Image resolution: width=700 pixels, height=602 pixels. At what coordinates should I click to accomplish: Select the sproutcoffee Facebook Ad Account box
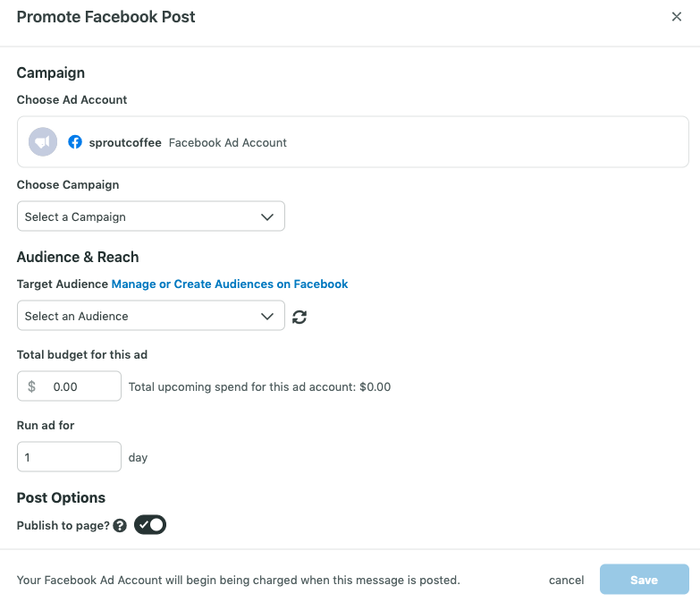click(x=352, y=142)
